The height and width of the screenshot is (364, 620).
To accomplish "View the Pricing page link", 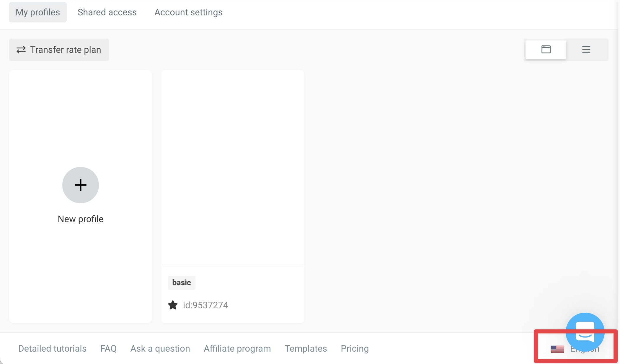I will 355,349.
